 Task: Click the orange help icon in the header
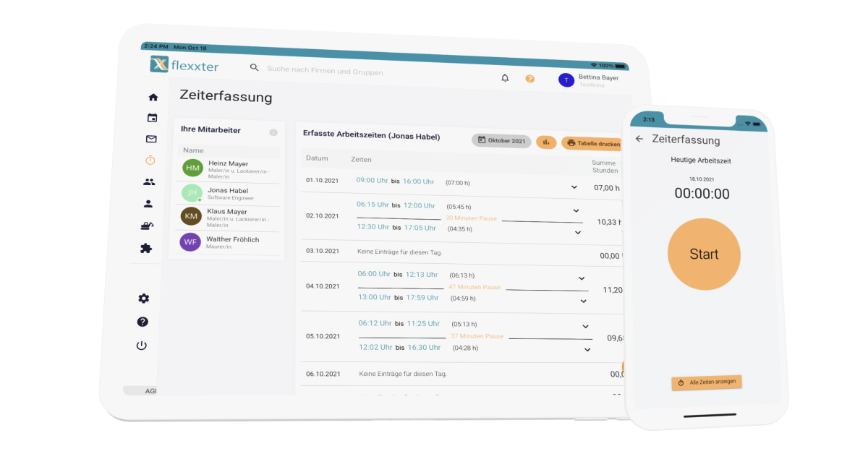pyautogui.click(x=529, y=78)
